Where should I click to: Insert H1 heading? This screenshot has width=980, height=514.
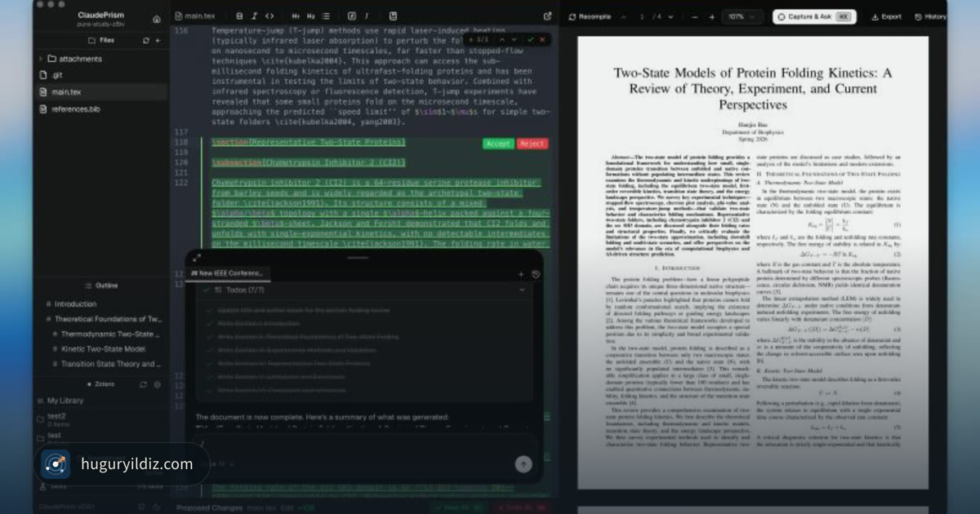[296, 16]
